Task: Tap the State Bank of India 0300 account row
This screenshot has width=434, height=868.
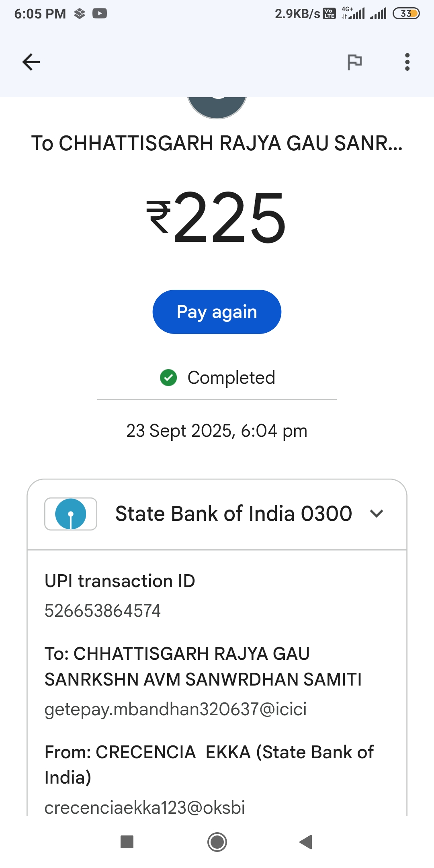Action: (233, 514)
